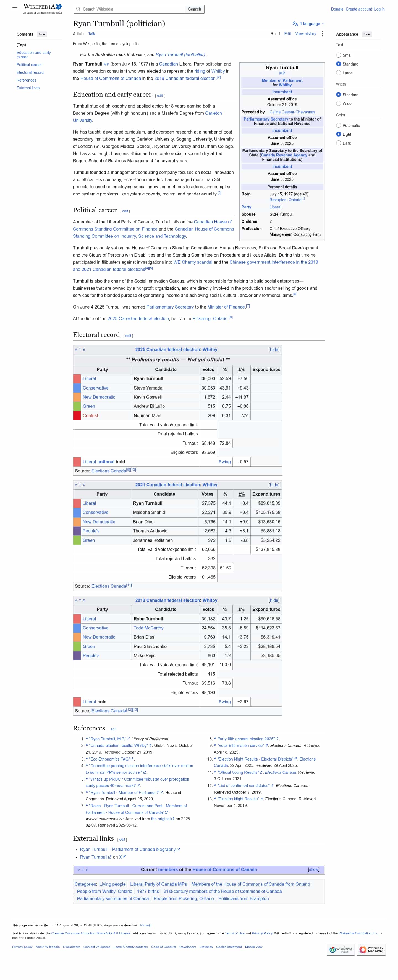Collapse the 2019 election table with hide

click(x=274, y=600)
